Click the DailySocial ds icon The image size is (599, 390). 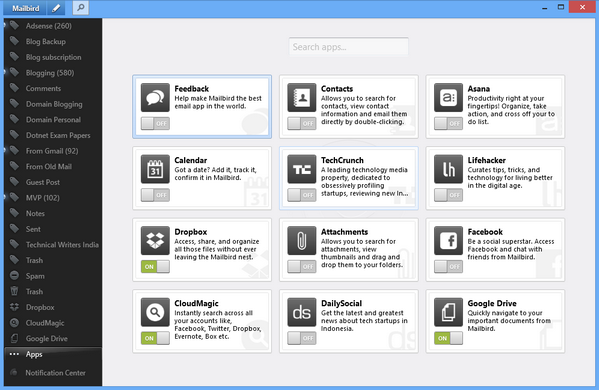302,312
